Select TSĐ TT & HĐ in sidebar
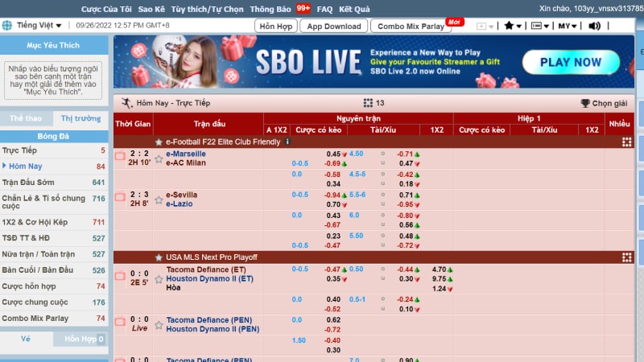The width and height of the screenshot is (644, 362). [54, 238]
